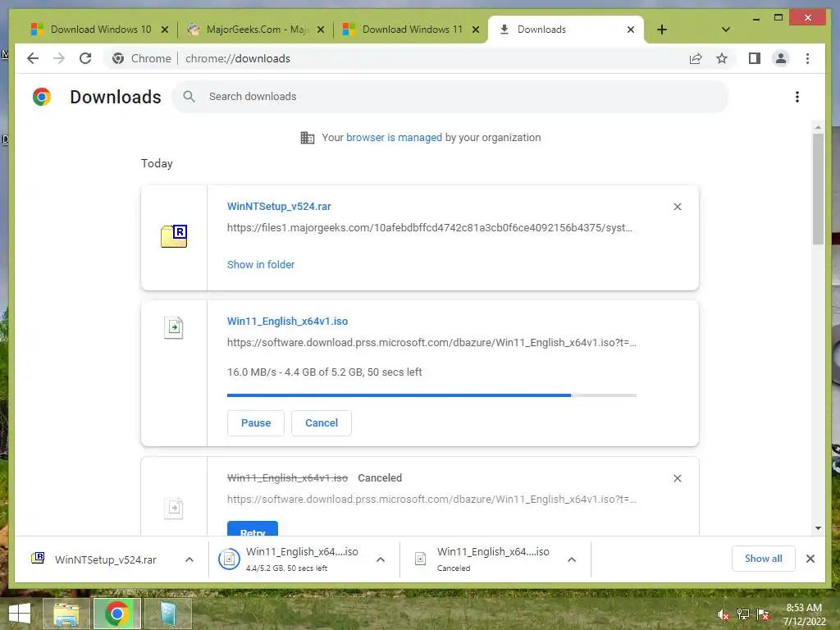
Task: Close the Download Windows 10 tab
Action: (165, 30)
